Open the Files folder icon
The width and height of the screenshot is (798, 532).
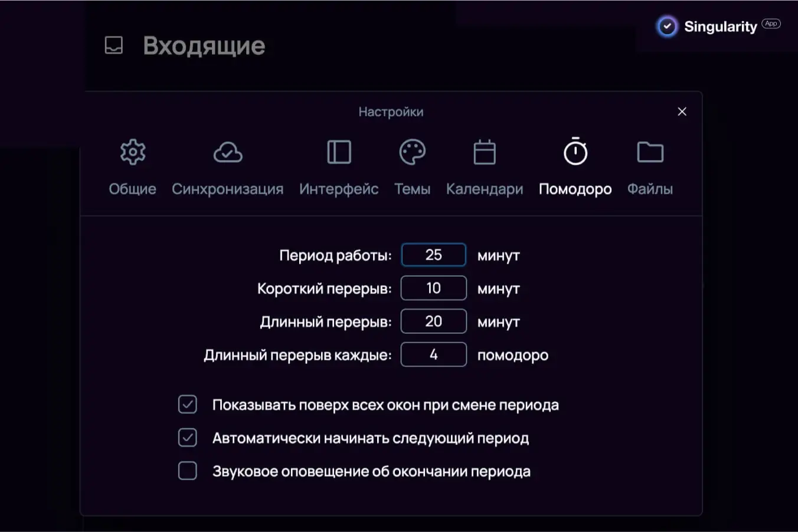650,152
